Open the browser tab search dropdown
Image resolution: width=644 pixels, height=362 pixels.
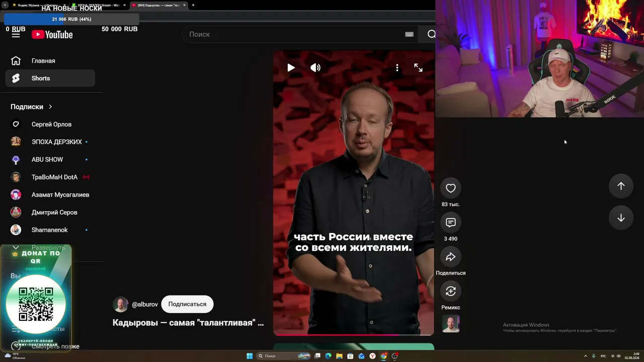coord(5,5)
